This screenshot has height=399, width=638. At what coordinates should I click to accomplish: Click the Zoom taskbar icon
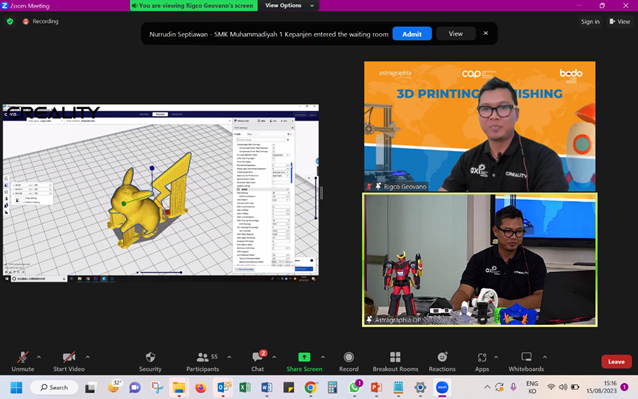click(x=442, y=388)
